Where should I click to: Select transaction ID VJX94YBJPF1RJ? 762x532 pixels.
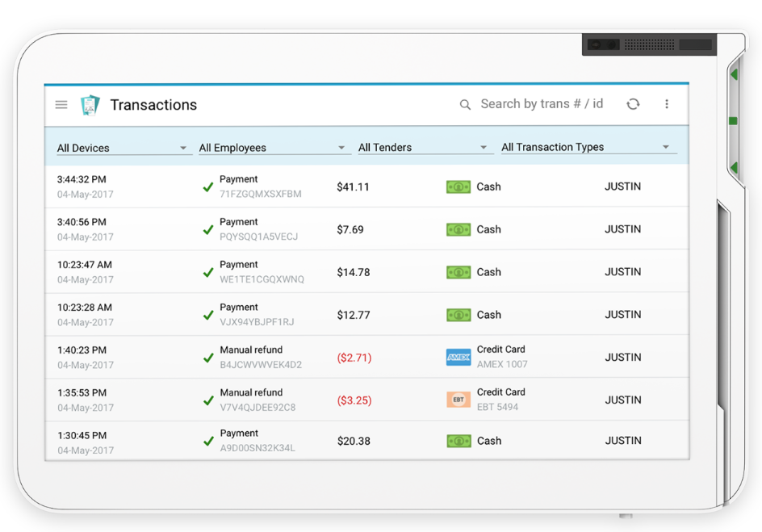coord(257,322)
